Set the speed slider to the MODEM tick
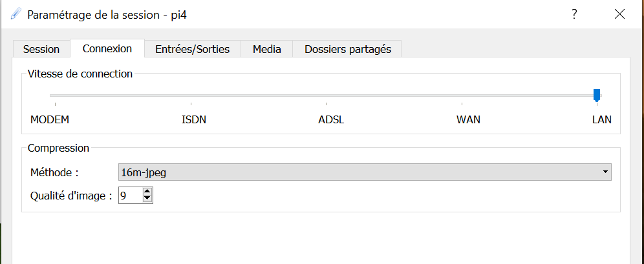Viewport: 644px width, 264px height. pos(55,96)
